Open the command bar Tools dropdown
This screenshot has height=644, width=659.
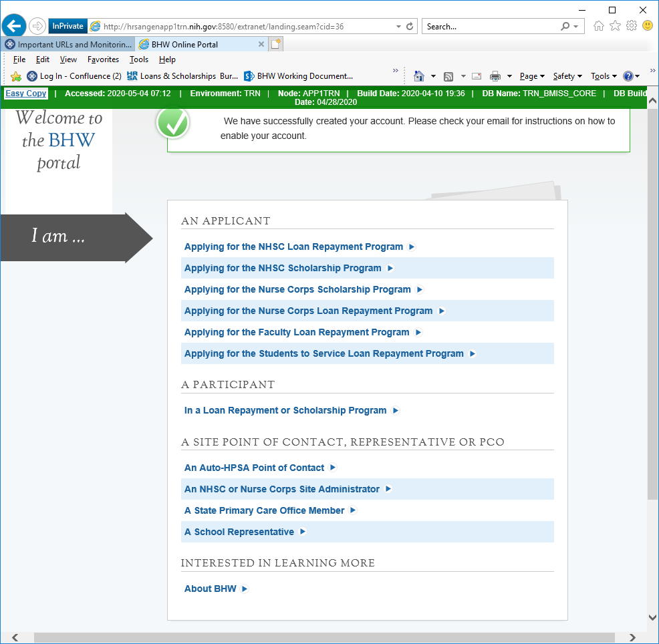[x=604, y=76]
